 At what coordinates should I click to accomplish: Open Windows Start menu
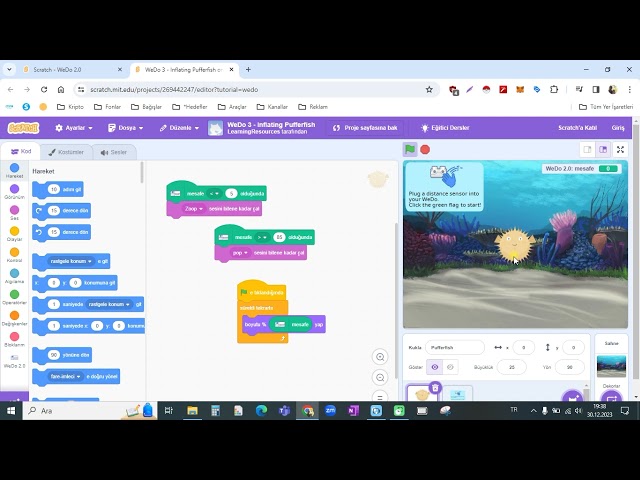[x=11, y=411]
